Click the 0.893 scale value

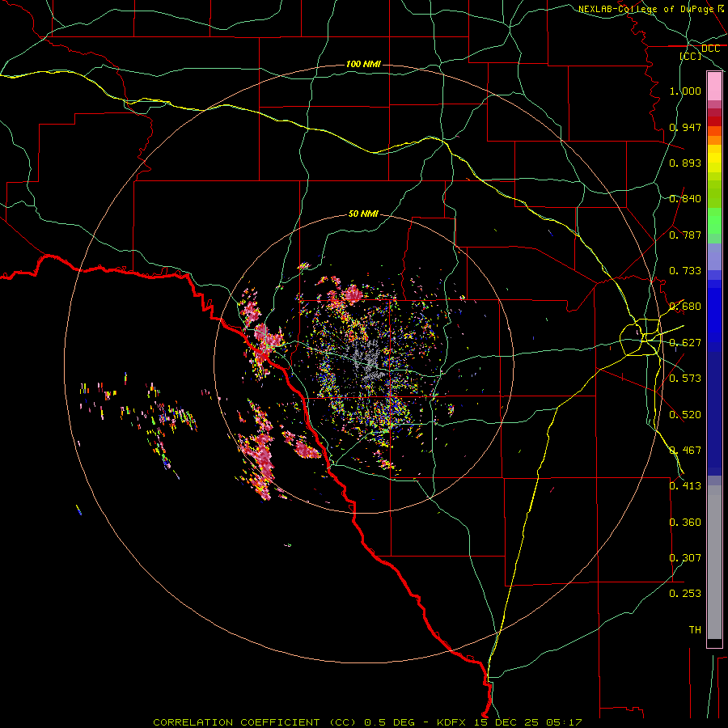(x=685, y=163)
